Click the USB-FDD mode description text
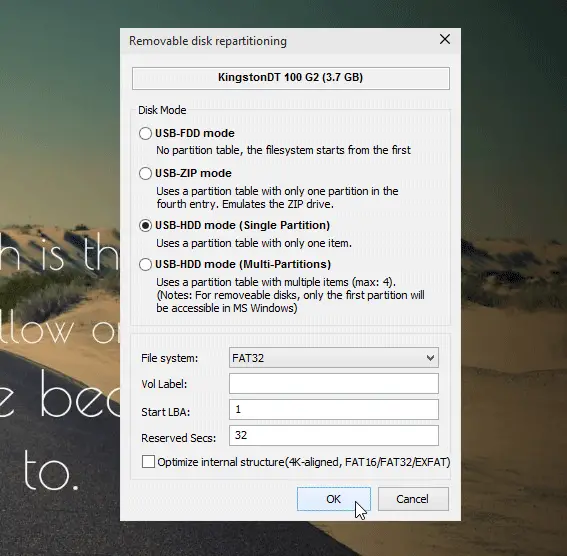The image size is (567, 556). pos(283,150)
